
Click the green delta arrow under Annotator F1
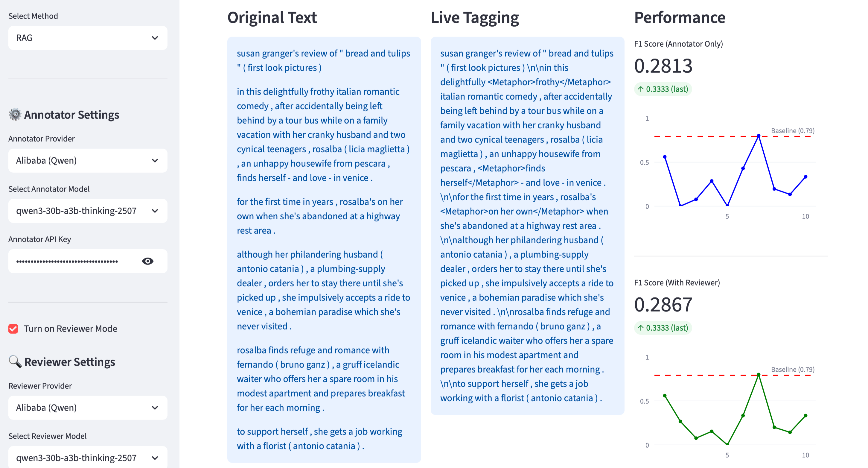tap(641, 89)
